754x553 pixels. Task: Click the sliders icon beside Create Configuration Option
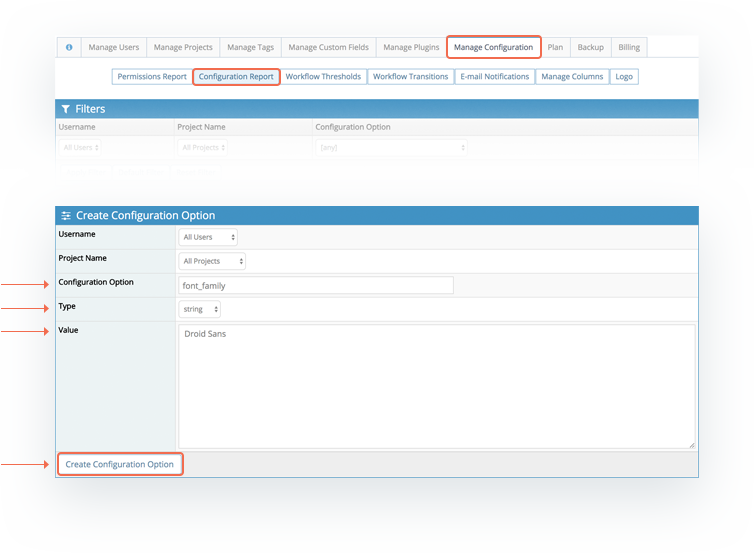(x=66, y=215)
